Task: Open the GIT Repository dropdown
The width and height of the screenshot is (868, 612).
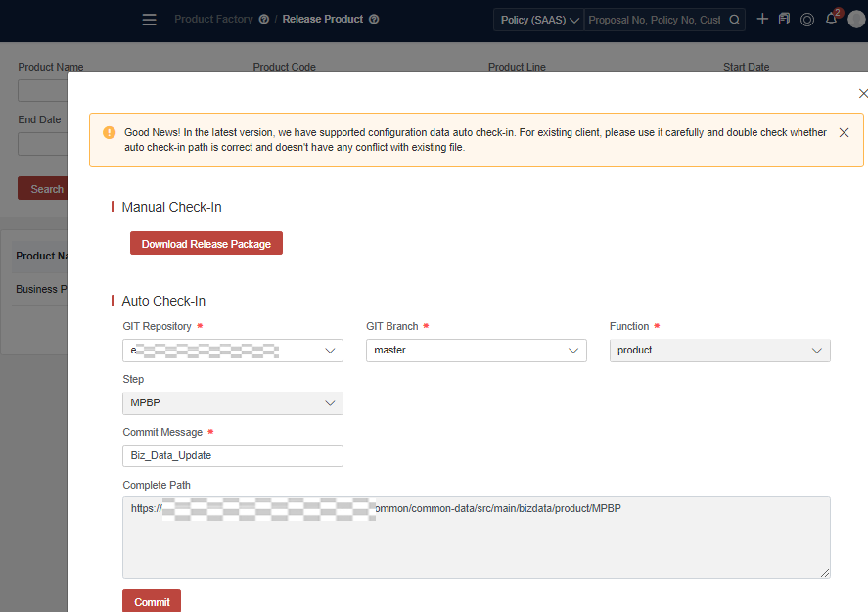Action: 232,350
